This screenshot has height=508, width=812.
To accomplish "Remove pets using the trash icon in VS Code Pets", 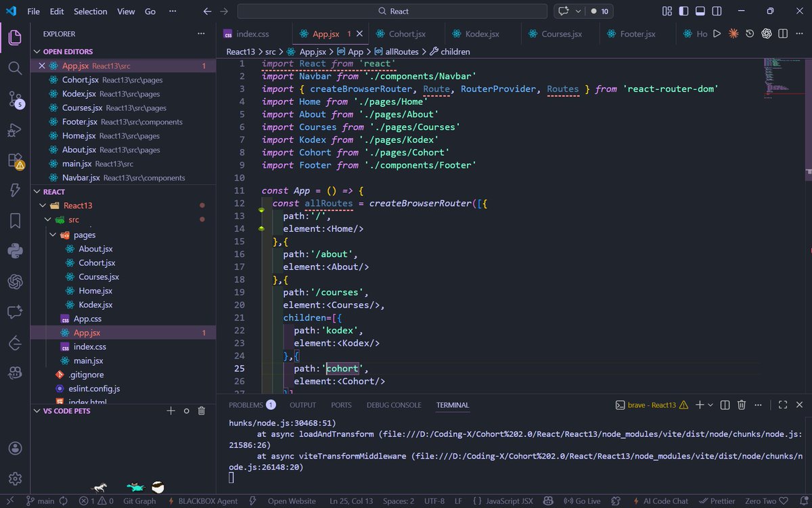I will (x=201, y=411).
